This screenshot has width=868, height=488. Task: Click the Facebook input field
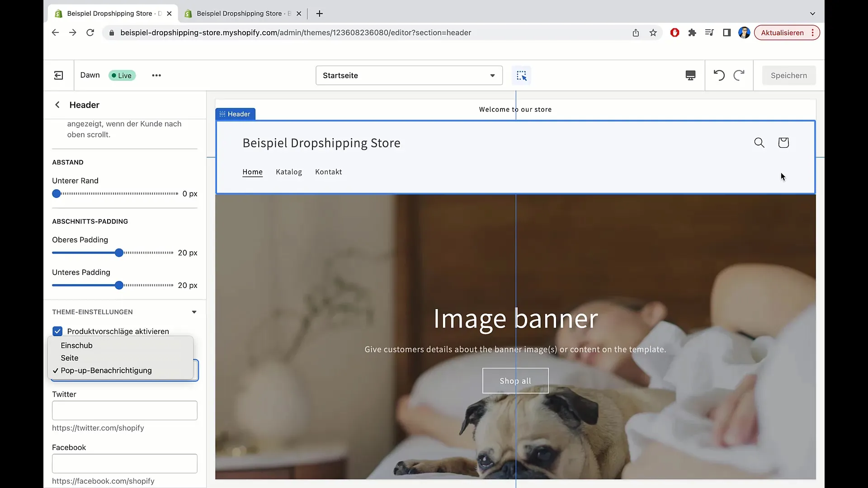click(x=125, y=464)
